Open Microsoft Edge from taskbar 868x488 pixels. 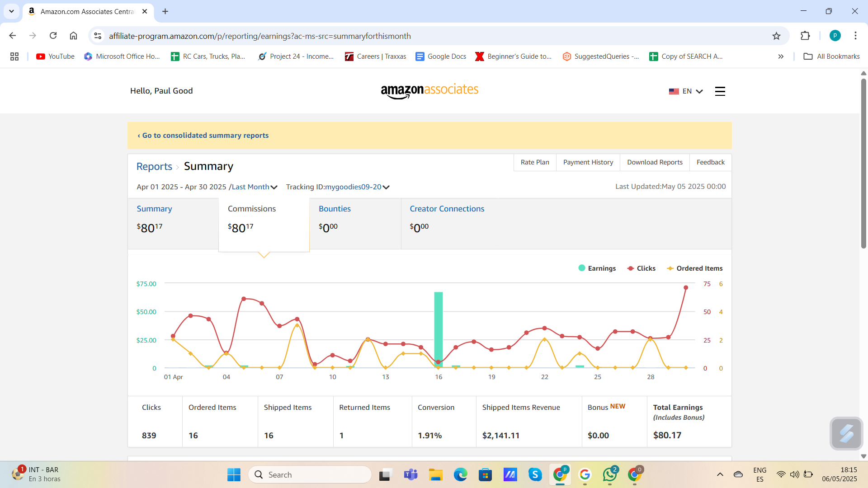(x=460, y=474)
